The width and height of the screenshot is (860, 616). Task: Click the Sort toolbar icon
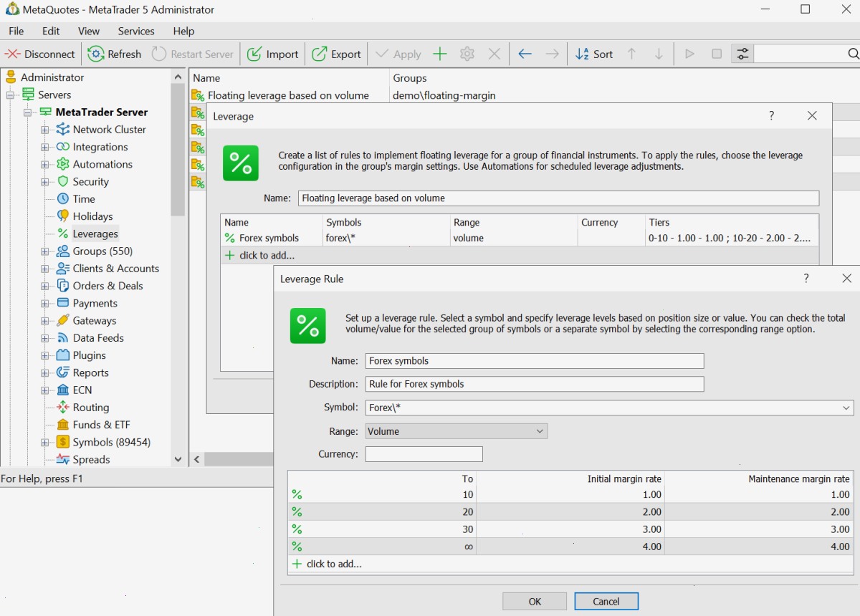pos(582,54)
